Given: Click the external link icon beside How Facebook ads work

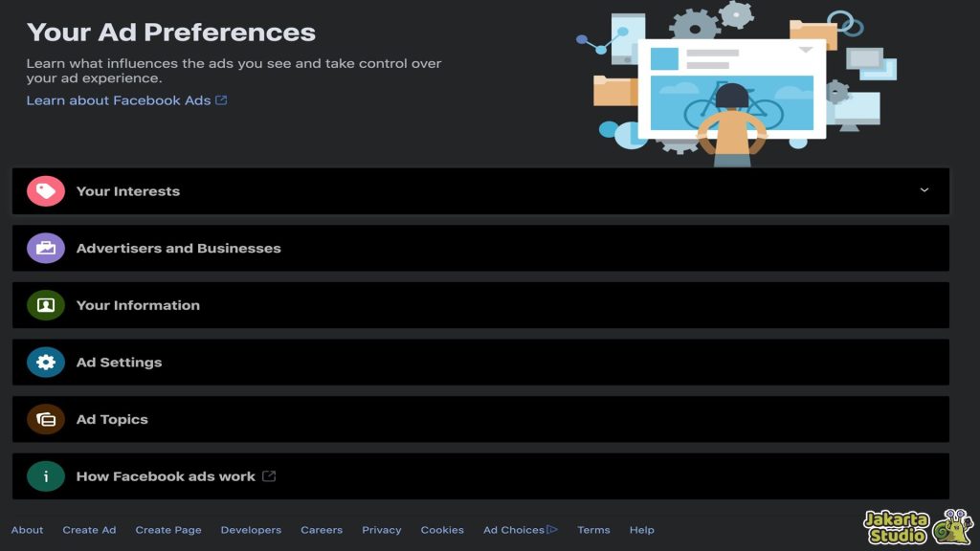Looking at the screenshot, I should click(269, 476).
